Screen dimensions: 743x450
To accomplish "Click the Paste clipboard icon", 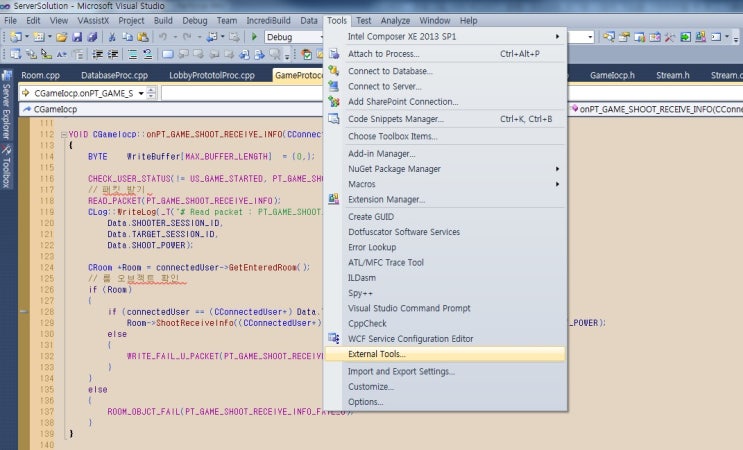I will click(143, 37).
